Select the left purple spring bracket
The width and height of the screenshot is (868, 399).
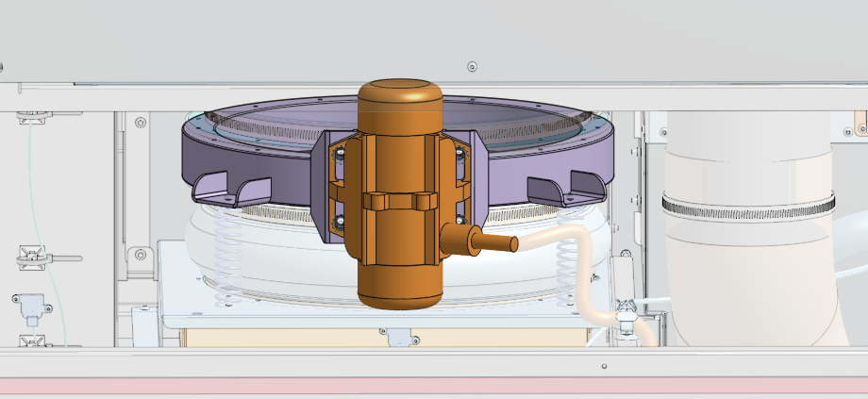pos(231,190)
